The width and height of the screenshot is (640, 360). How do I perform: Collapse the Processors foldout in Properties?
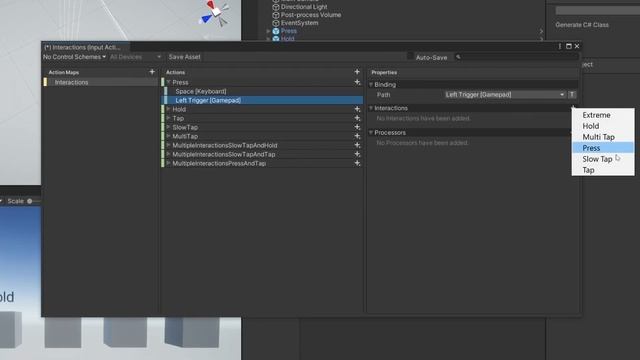pyautogui.click(x=371, y=133)
